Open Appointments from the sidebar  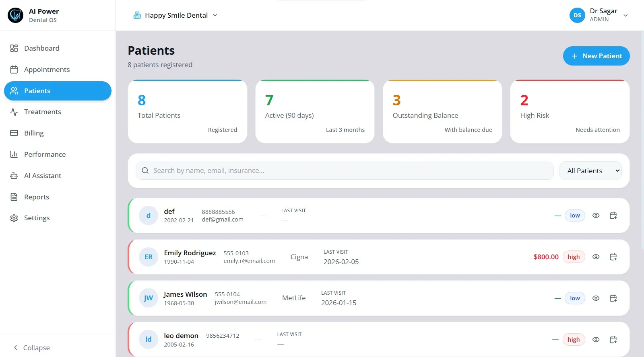coord(58,70)
